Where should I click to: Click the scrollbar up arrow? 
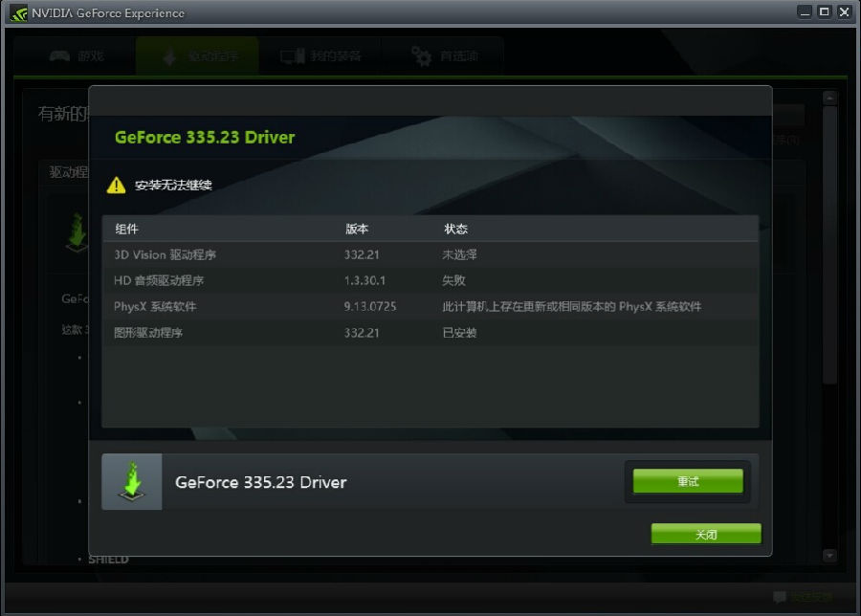tap(829, 98)
